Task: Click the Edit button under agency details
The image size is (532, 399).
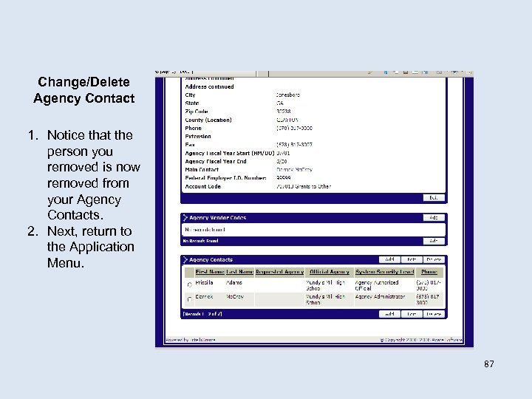Action: [x=434, y=197]
